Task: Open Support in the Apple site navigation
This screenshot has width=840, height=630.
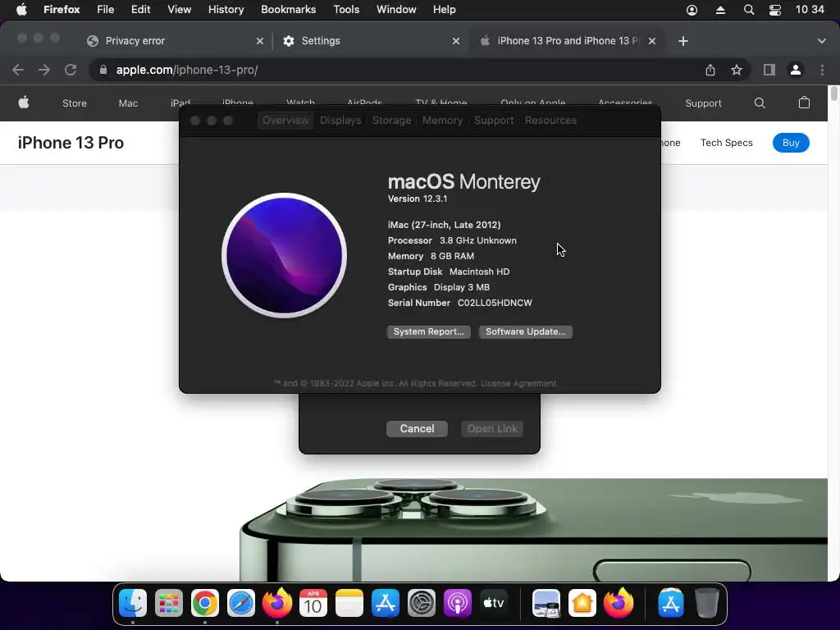Action: 703,103
